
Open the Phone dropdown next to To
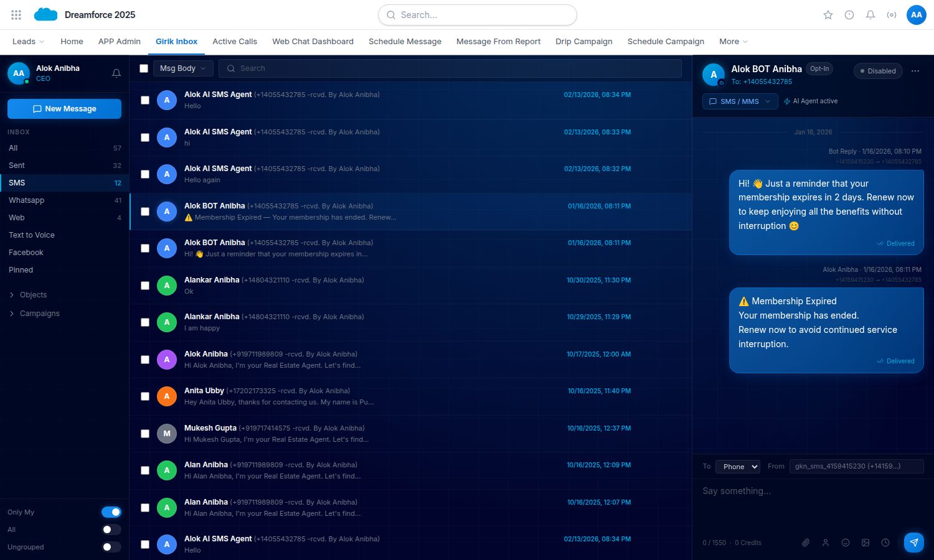point(738,467)
